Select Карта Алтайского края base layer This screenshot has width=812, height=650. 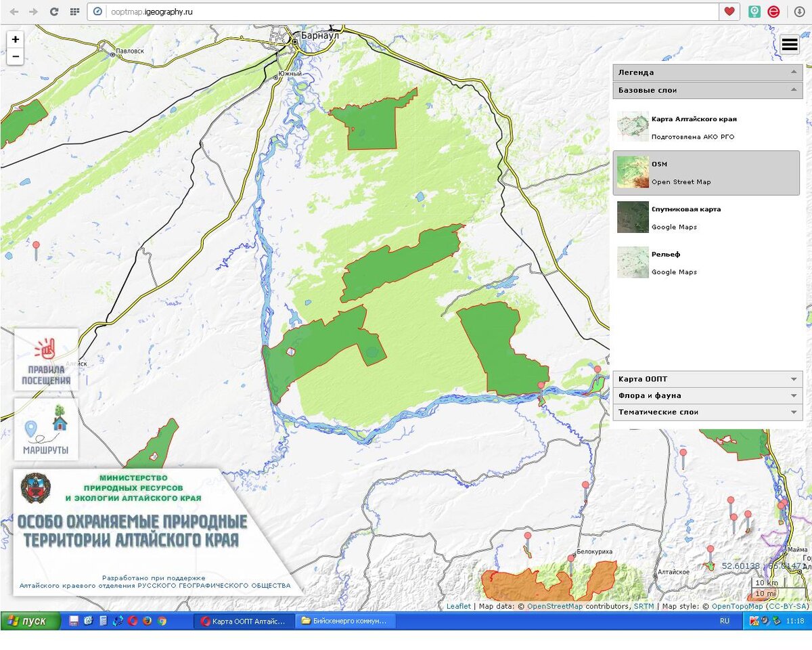pyautogui.click(x=706, y=127)
